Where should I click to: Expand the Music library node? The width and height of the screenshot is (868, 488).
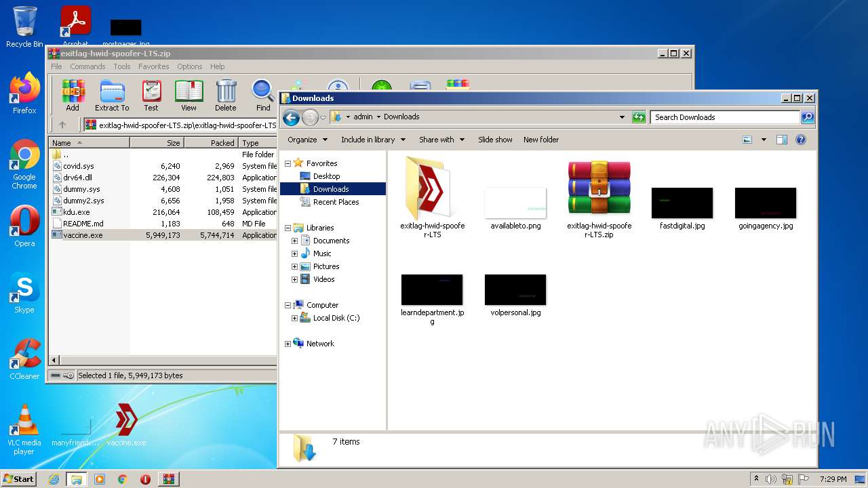tap(294, 253)
